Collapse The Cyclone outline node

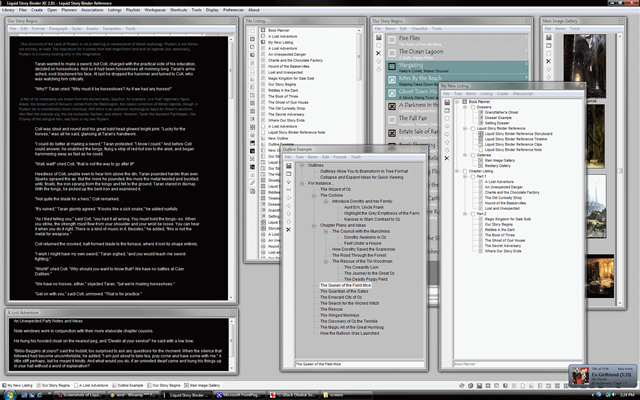(x=313, y=196)
